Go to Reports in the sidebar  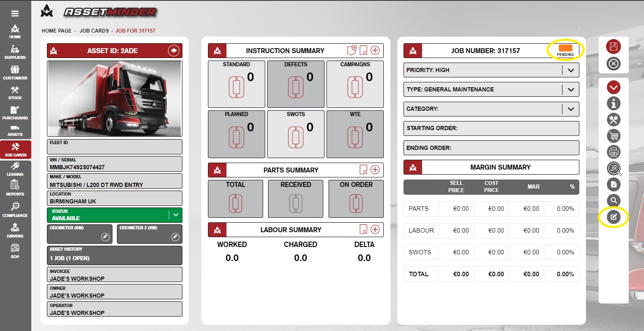[x=15, y=188]
